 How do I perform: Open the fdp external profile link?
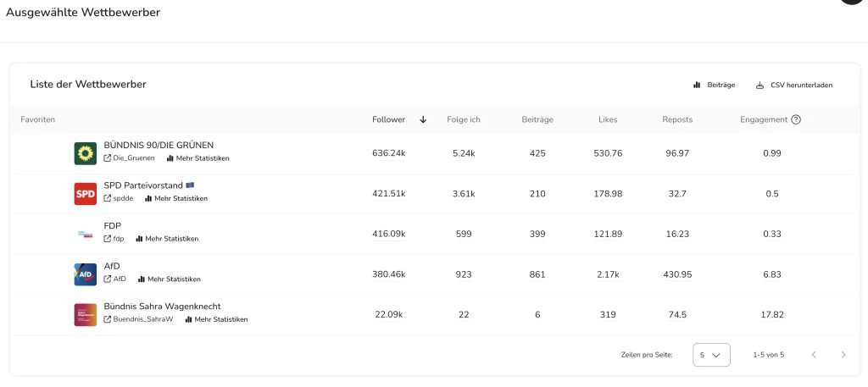coord(114,239)
